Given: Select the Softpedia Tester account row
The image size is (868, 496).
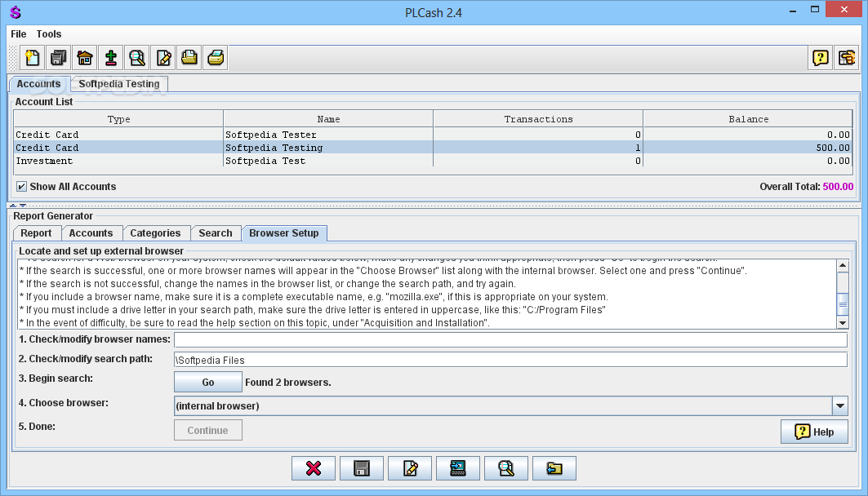Looking at the screenshot, I should pos(433,135).
